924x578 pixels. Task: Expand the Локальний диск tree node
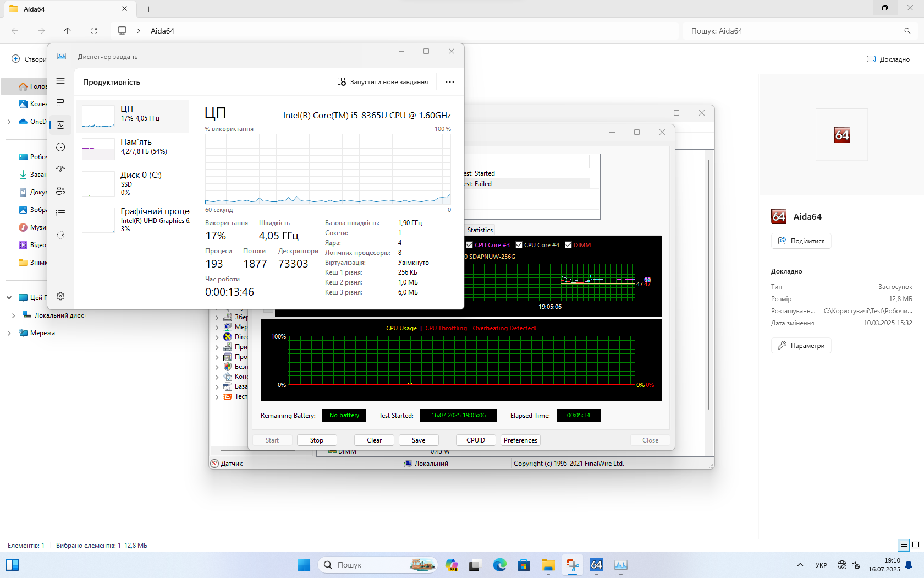tap(13, 315)
